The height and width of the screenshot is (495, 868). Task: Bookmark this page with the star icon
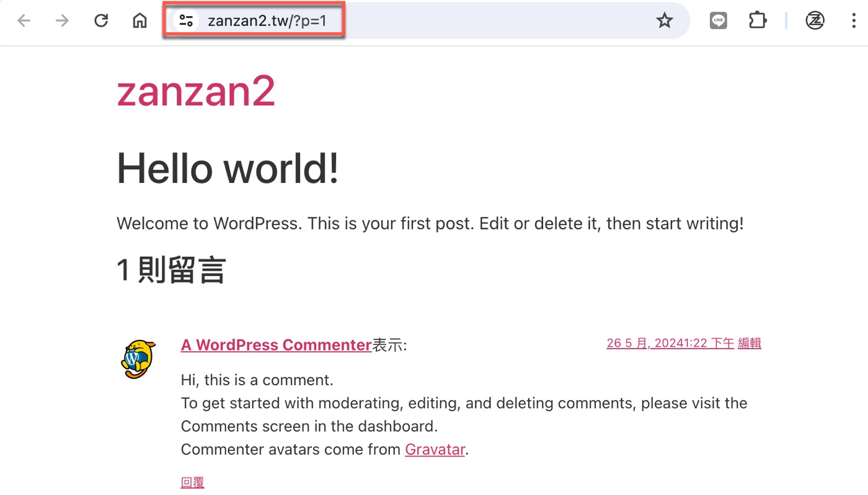tap(665, 21)
